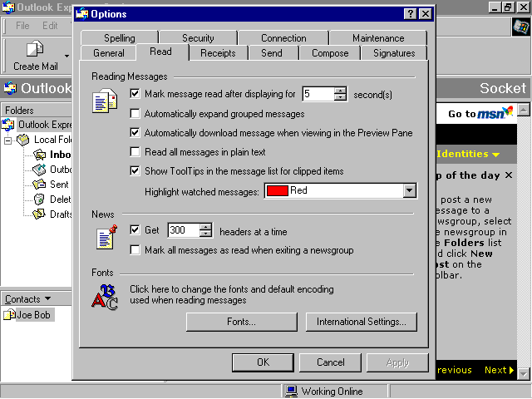
Task: Switch to the Connection tab
Action: point(283,38)
